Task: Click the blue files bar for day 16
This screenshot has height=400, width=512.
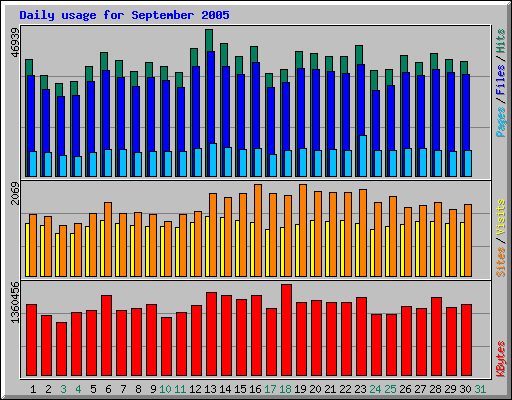Action: tap(256, 105)
